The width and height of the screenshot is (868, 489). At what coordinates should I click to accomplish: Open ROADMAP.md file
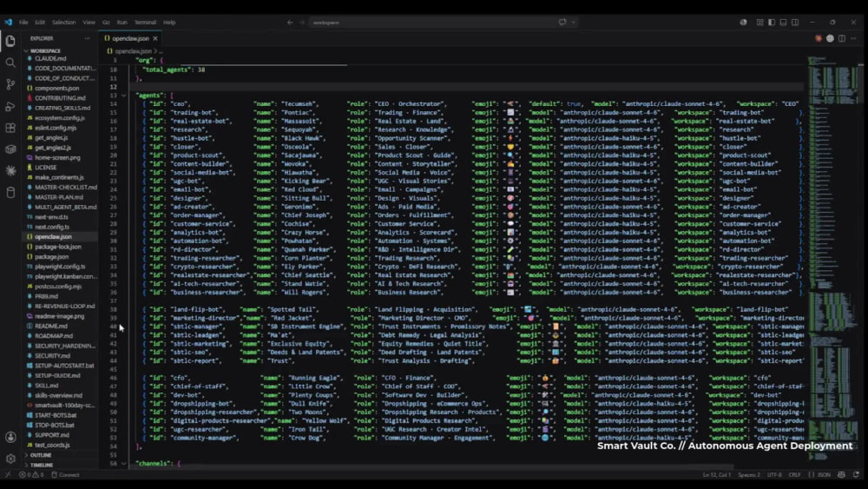click(x=54, y=335)
